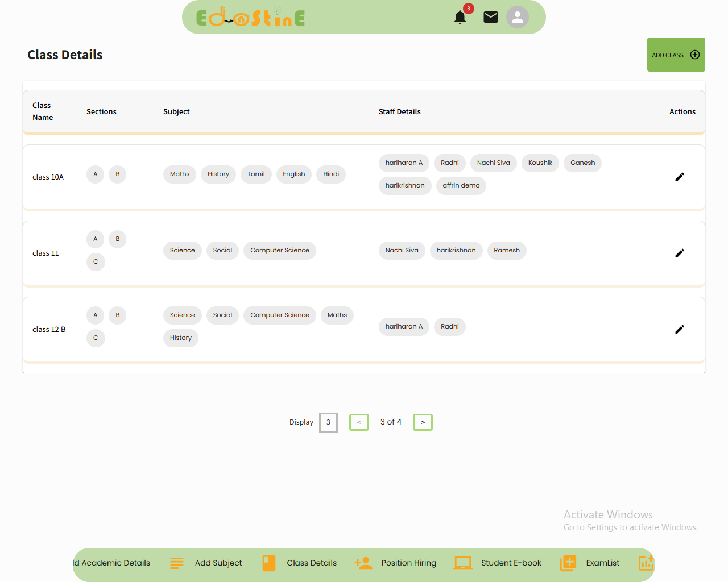Click the Actions column header
This screenshot has height=582, width=728.
682,111
